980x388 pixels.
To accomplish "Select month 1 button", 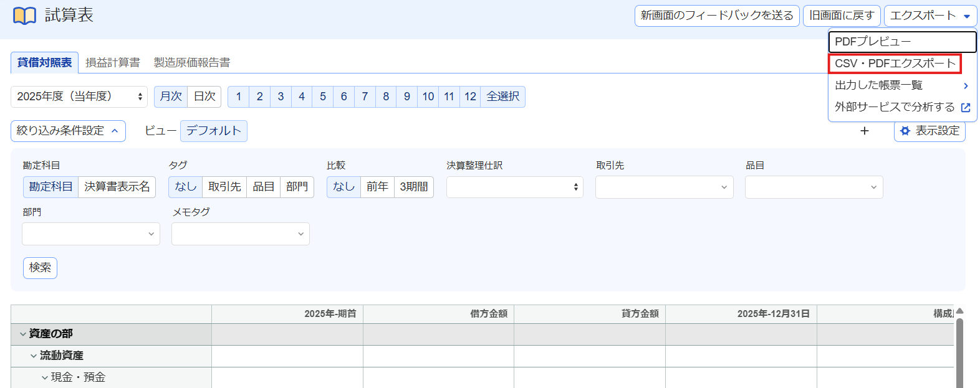I will (239, 97).
